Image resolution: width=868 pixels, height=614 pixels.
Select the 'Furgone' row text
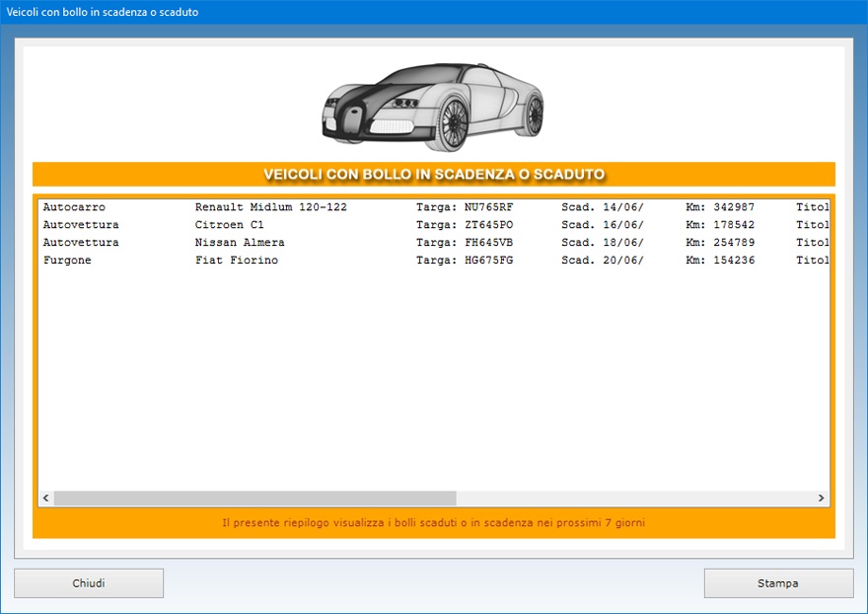[x=67, y=260]
